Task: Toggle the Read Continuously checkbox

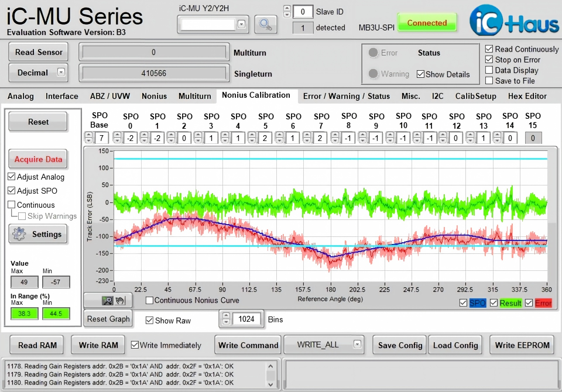Action: [489, 49]
